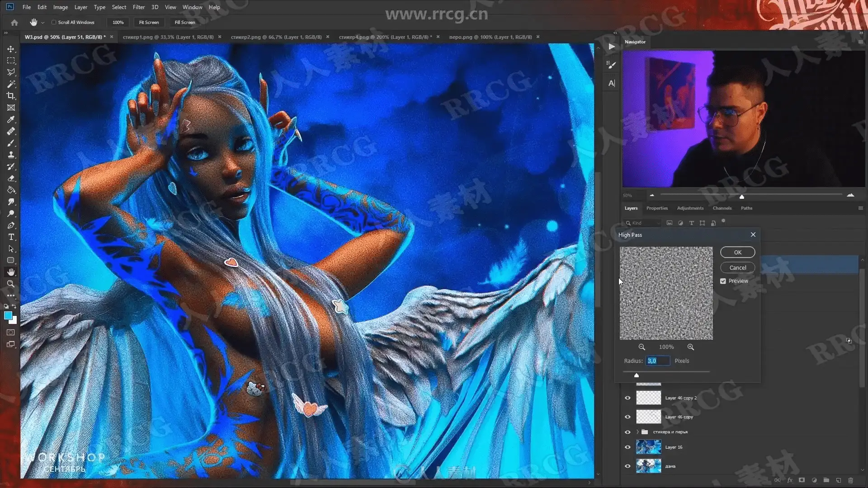Hide Layer 16 visibility eye
The image size is (868, 488).
tap(627, 447)
